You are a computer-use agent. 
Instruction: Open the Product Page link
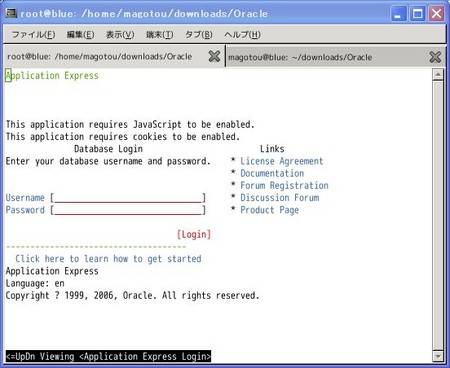(270, 210)
